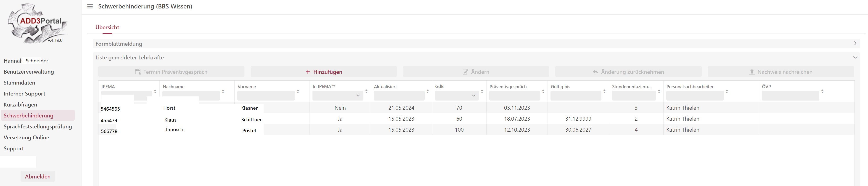Screen dimensions: 868x186
Task: Sort table by Nachname column
Action: click(x=223, y=91)
